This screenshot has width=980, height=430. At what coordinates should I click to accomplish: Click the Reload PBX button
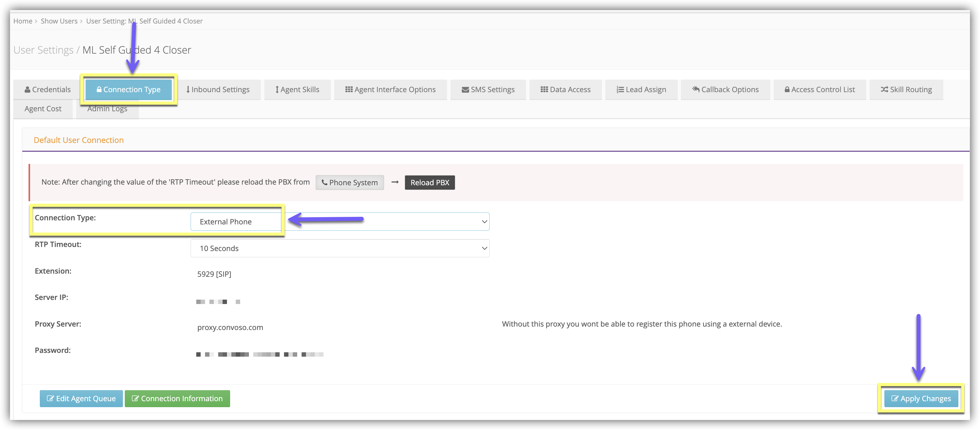pyautogui.click(x=429, y=182)
